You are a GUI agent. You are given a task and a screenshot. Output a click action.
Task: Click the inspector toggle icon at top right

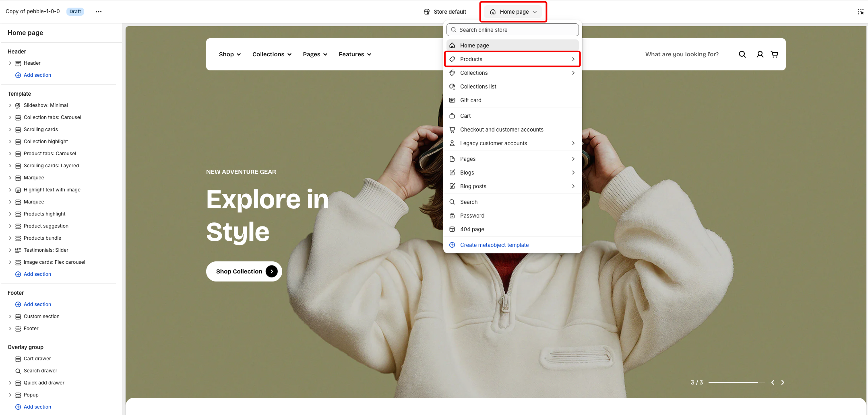[x=860, y=12]
